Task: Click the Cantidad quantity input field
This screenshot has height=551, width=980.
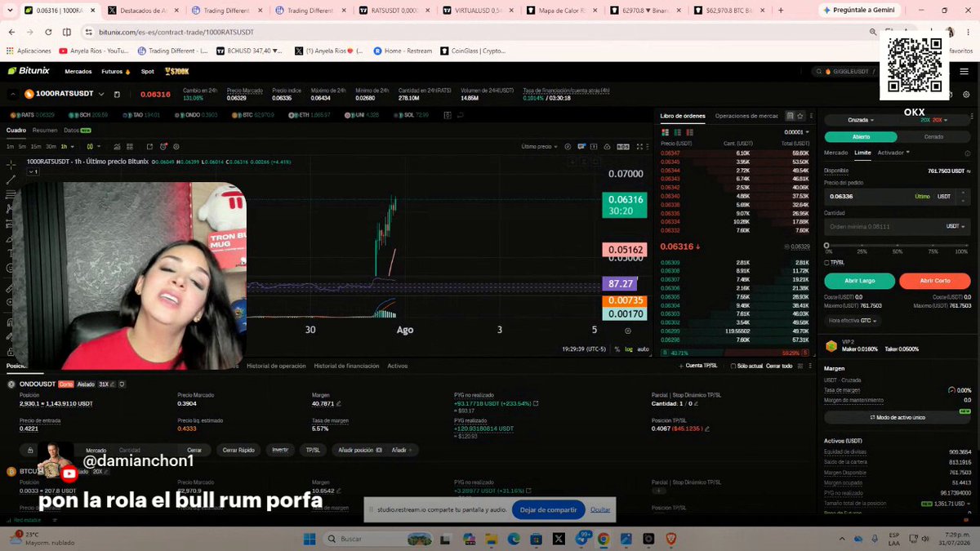Action: point(897,226)
